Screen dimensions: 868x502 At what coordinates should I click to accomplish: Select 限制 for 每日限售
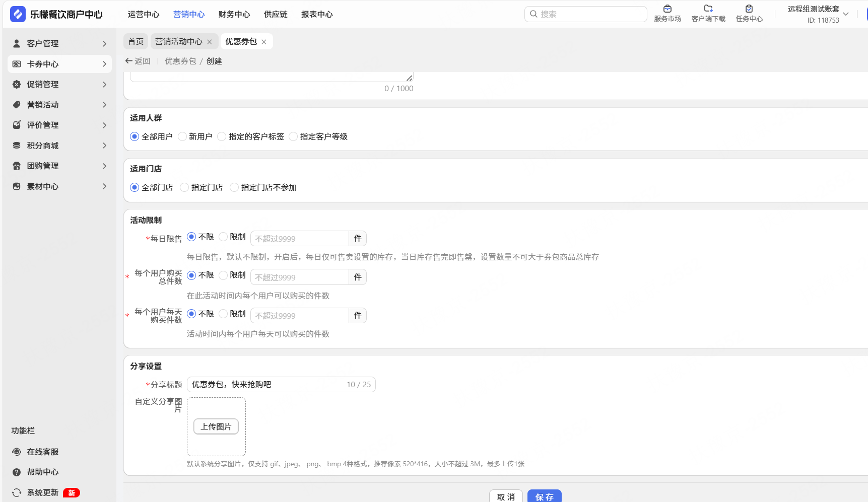pos(223,237)
